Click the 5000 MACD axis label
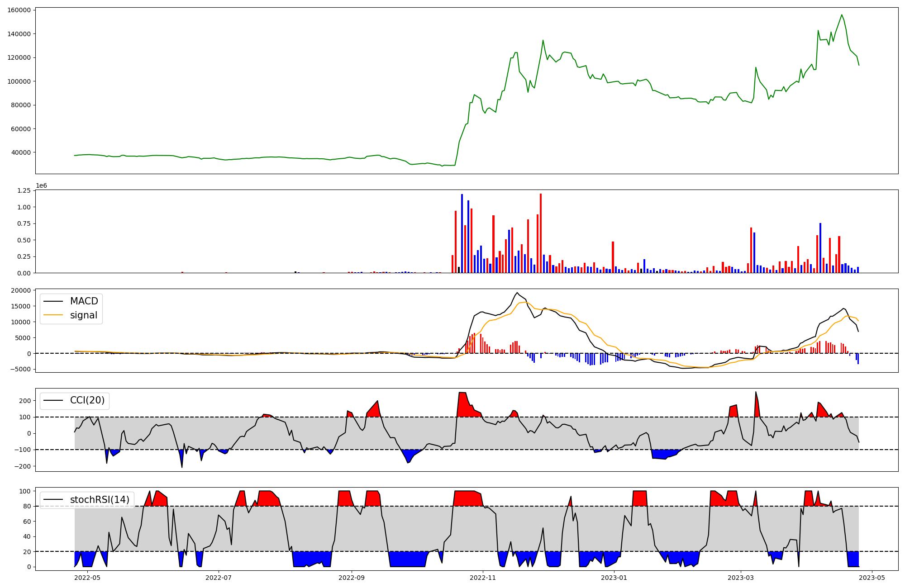The width and height of the screenshot is (905, 588). [x=23, y=338]
